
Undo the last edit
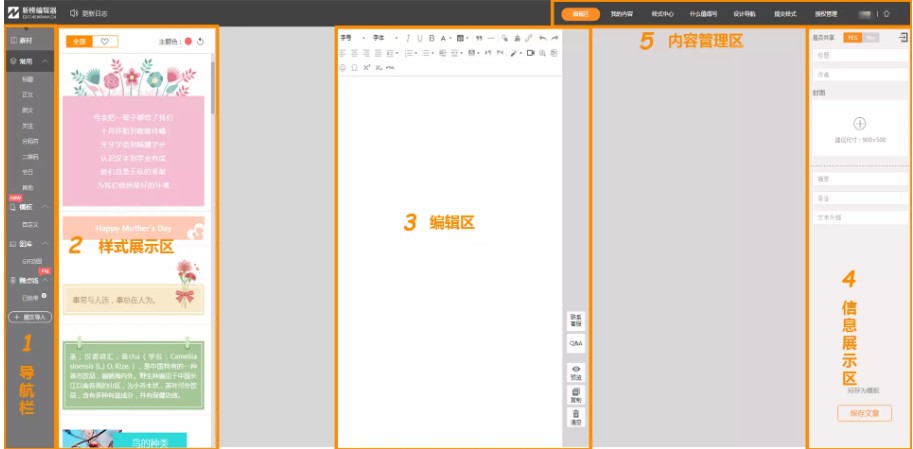pyautogui.click(x=543, y=38)
